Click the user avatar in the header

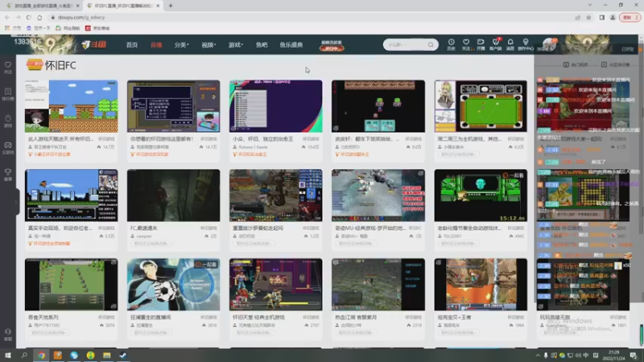[548, 44]
